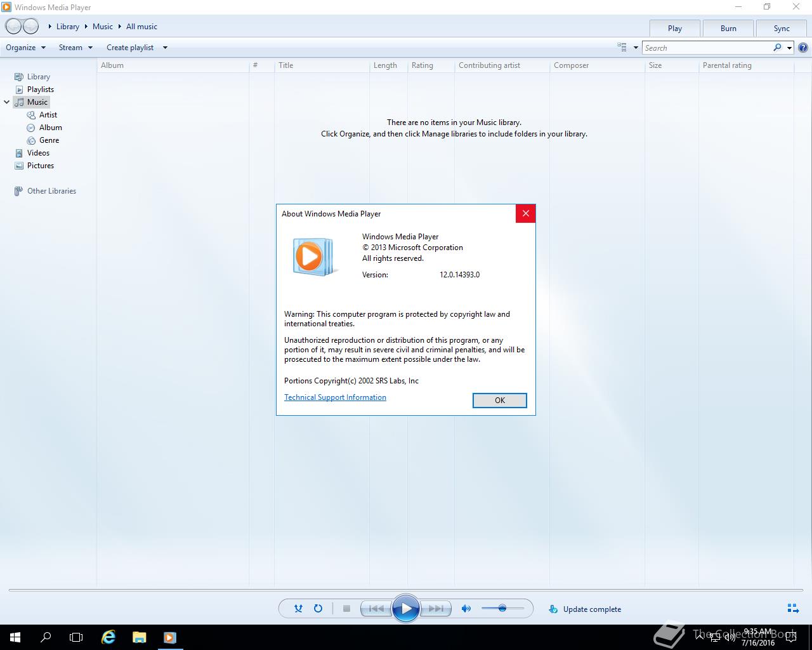Expand the Create playlist dropdown arrow
The image size is (812, 650).
coord(165,48)
